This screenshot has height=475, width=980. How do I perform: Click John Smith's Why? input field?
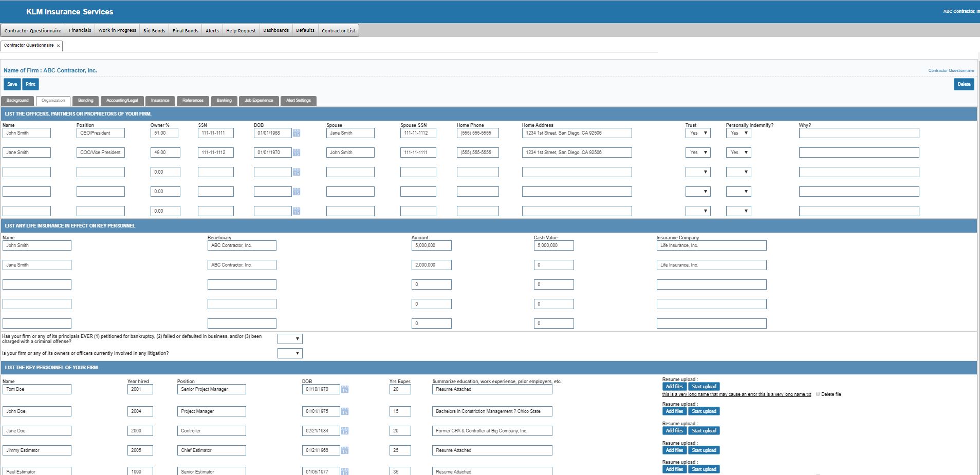point(859,133)
